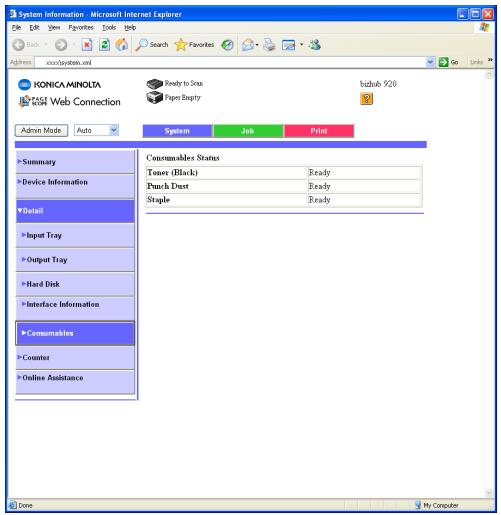Screen dimensions: 501x515
Task: Click the Edit page icon in toolbar
Action: 288,45
